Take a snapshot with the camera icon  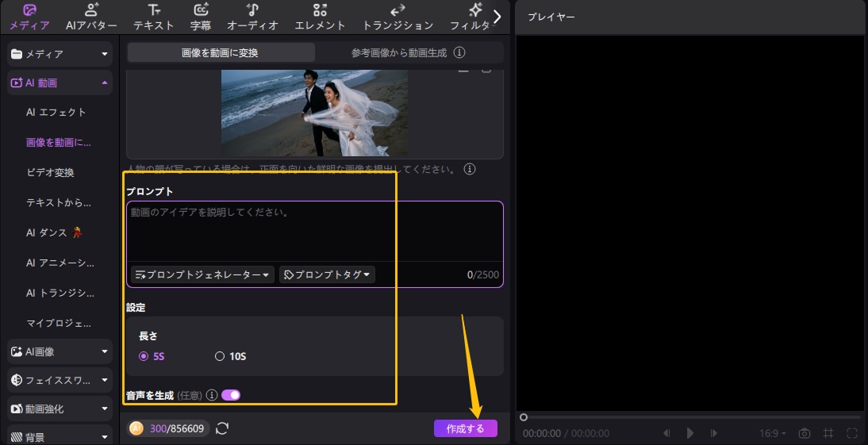tap(805, 433)
